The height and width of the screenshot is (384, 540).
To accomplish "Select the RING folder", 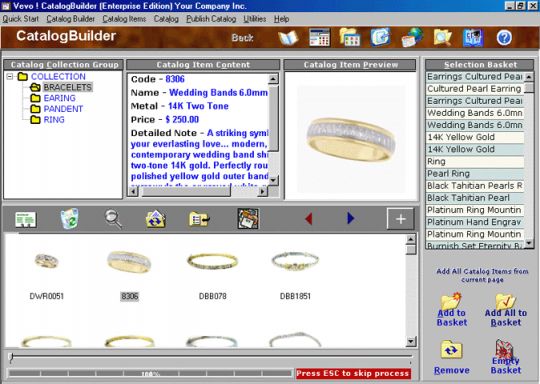I will 54,120.
